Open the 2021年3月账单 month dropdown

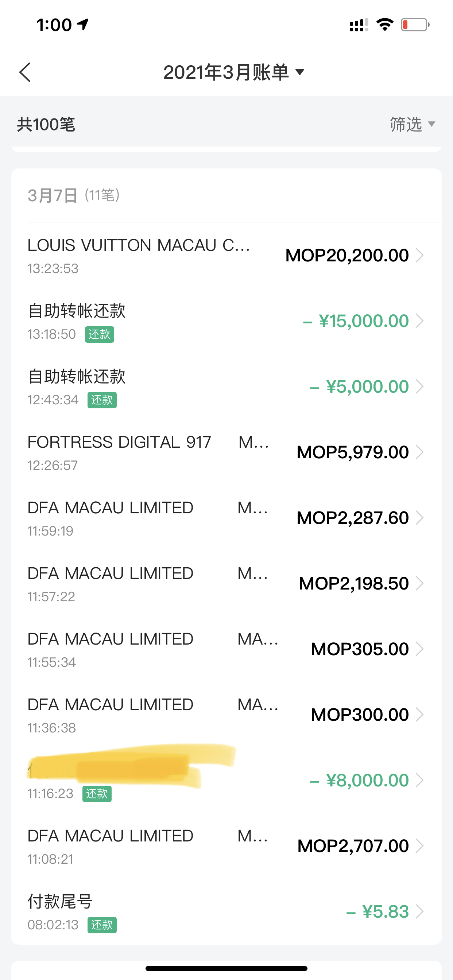click(x=234, y=72)
